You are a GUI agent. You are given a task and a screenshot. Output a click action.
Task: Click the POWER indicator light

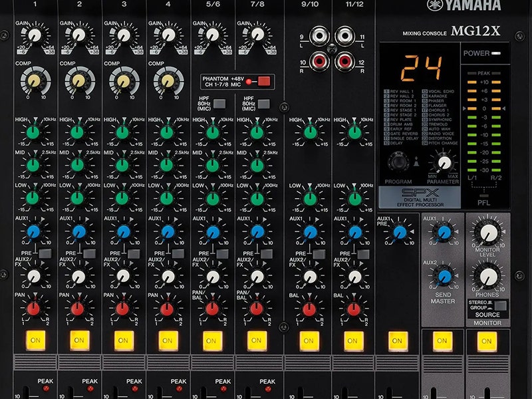point(496,53)
